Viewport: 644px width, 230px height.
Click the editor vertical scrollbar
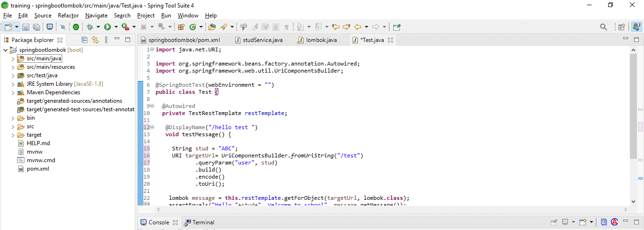pos(633,106)
